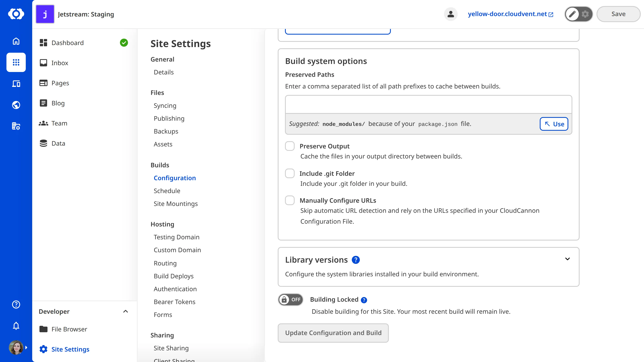
Task: Open Details settings page
Action: (x=164, y=72)
